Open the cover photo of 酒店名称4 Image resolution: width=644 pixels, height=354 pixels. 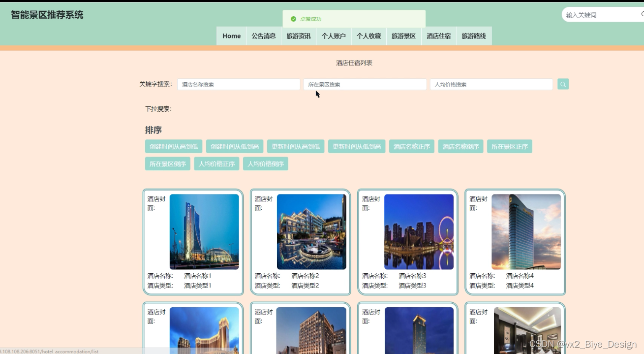(x=526, y=231)
